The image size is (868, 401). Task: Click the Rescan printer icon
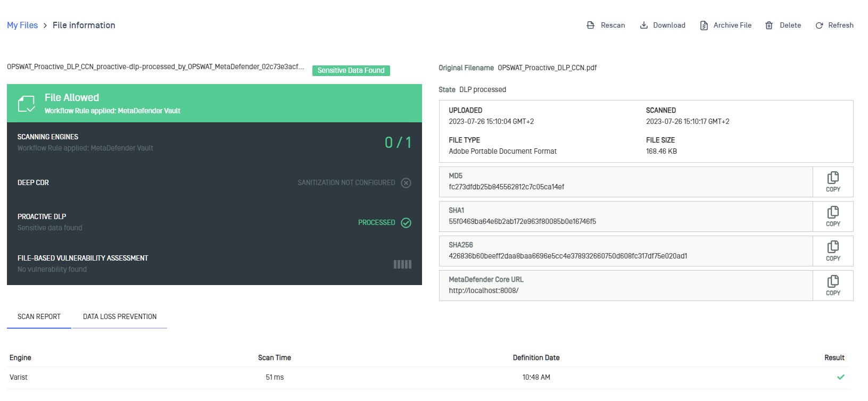pyautogui.click(x=590, y=25)
